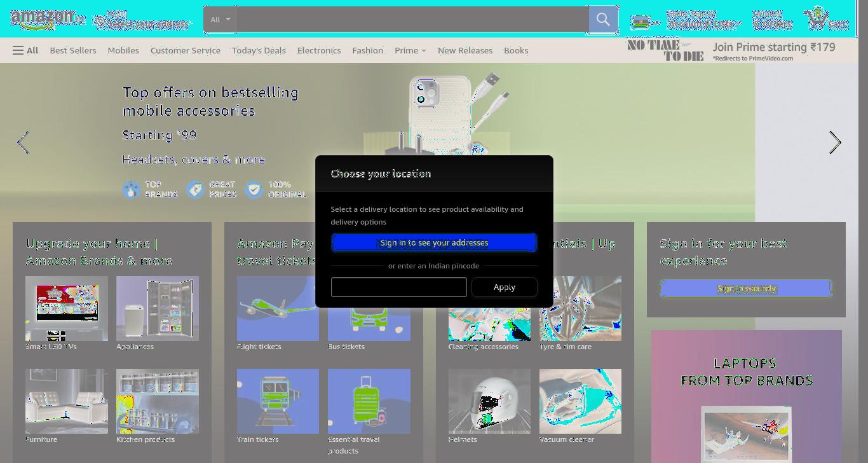
Task: Click the next banner arrow
Action: 835,142
